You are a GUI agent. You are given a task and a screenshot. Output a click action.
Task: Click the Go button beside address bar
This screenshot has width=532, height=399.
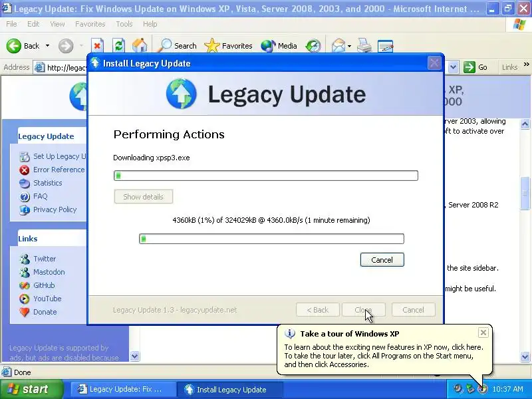[475, 67]
